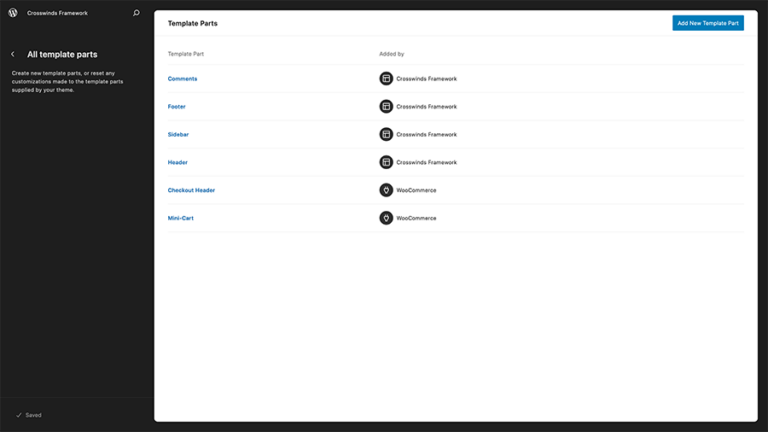Click the Saved checkmark icon
The width and height of the screenshot is (768, 432).
point(19,415)
